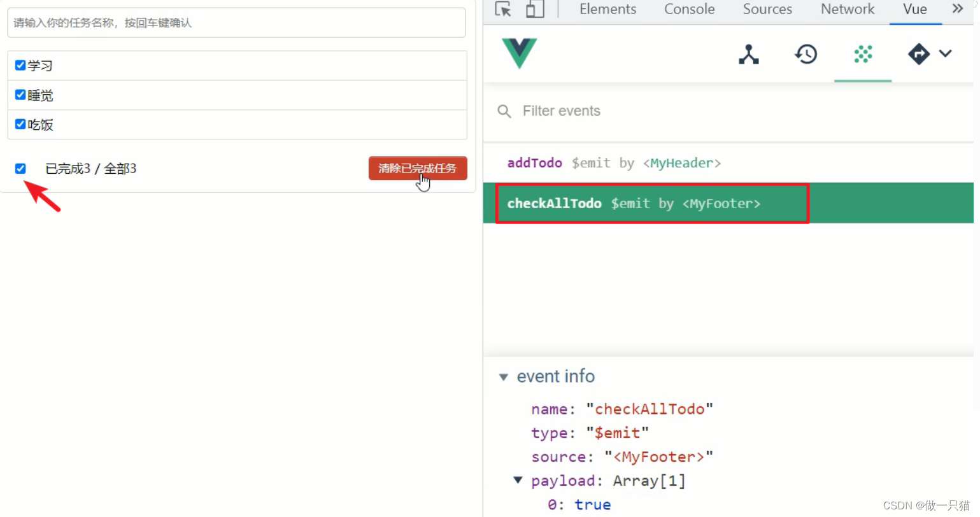Open the Vue components tree view icon
This screenshot has width=980, height=517.
pyautogui.click(x=749, y=54)
